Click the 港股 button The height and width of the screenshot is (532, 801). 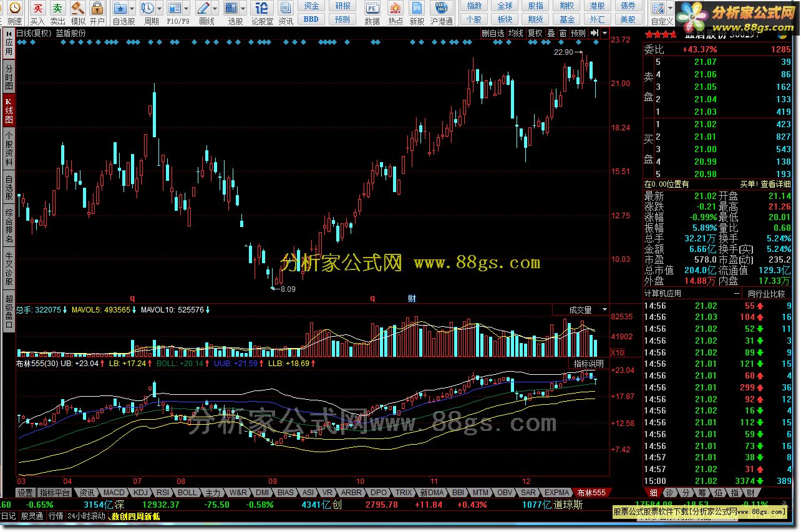[x=597, y=6]
